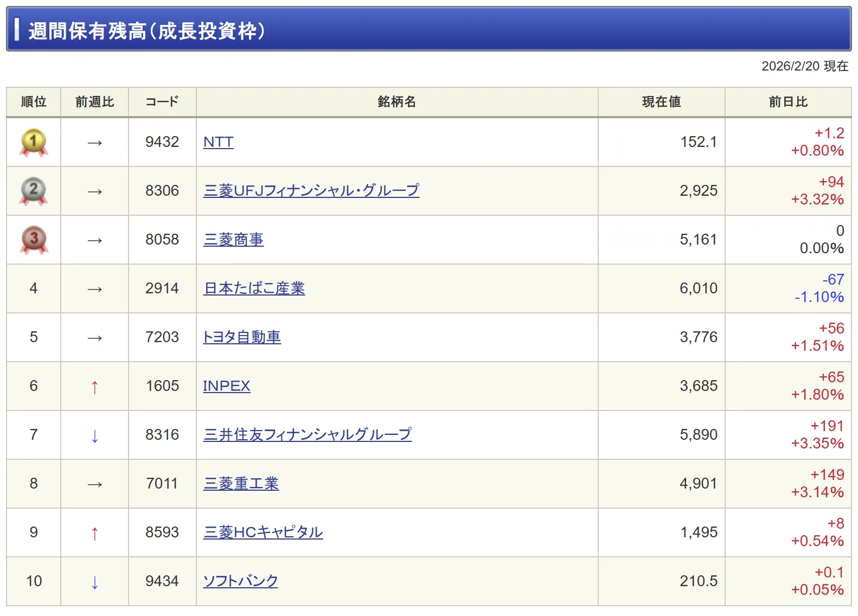The height and width of the screenshot is (616, 858).
Task: Click the blue down arrow beside ソフトバンク
Action: 95,582
